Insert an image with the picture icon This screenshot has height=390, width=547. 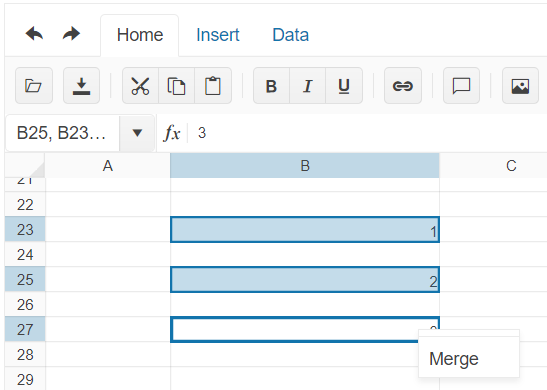(x=520, y=86)
